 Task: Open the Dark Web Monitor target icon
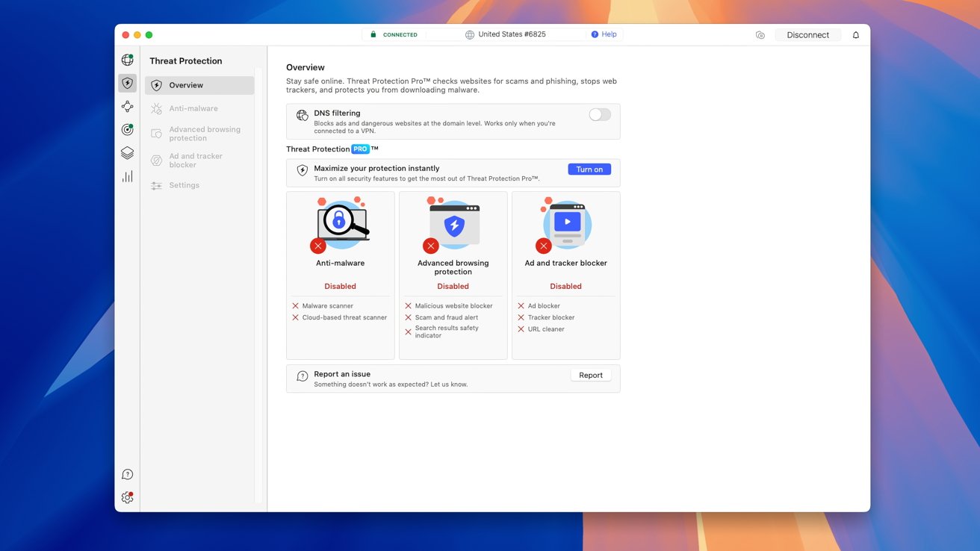pyautogui.click(x=128, y=130)
